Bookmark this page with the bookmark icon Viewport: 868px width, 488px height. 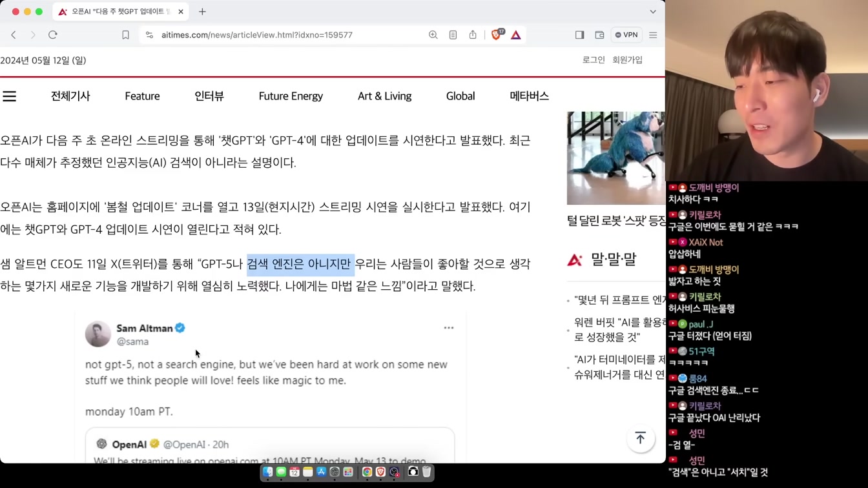(x=125, y=35)
